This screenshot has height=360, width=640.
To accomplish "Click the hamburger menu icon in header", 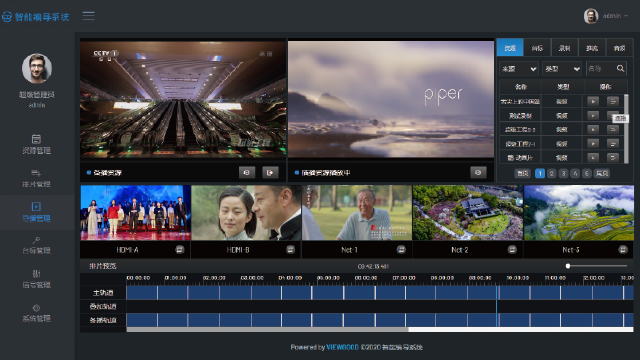I will click(x=89, y=16).
